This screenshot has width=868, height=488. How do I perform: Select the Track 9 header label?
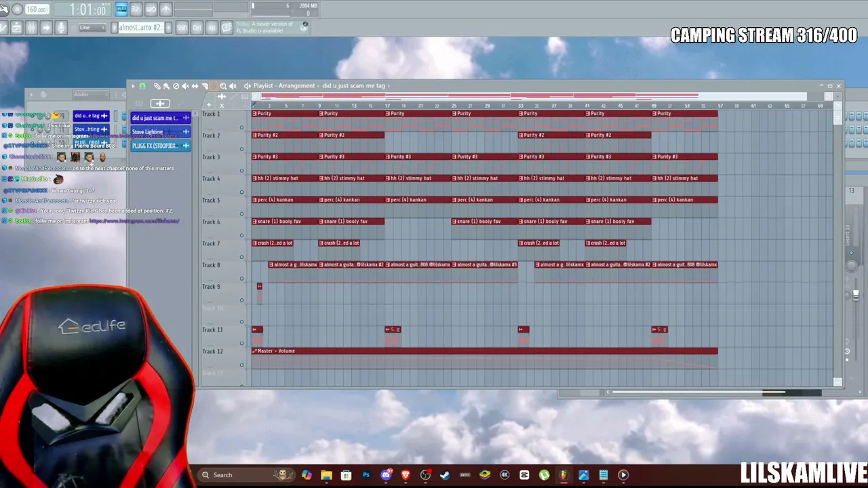coord(211,287)
